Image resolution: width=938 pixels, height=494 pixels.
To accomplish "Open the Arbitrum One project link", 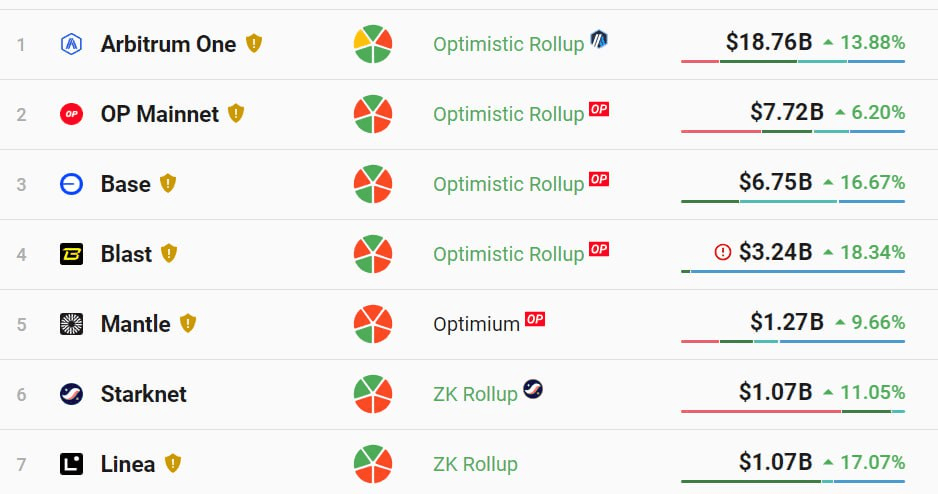I will point(168,44).
